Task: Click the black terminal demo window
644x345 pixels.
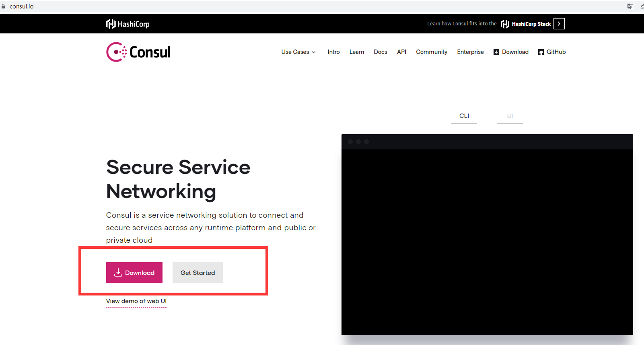Action: pyautogui.click(x=487, y=235)
